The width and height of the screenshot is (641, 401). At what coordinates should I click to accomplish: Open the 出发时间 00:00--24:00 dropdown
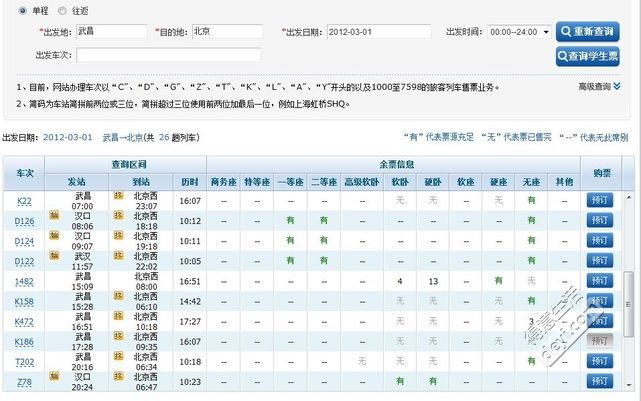(x=518, y=32)
